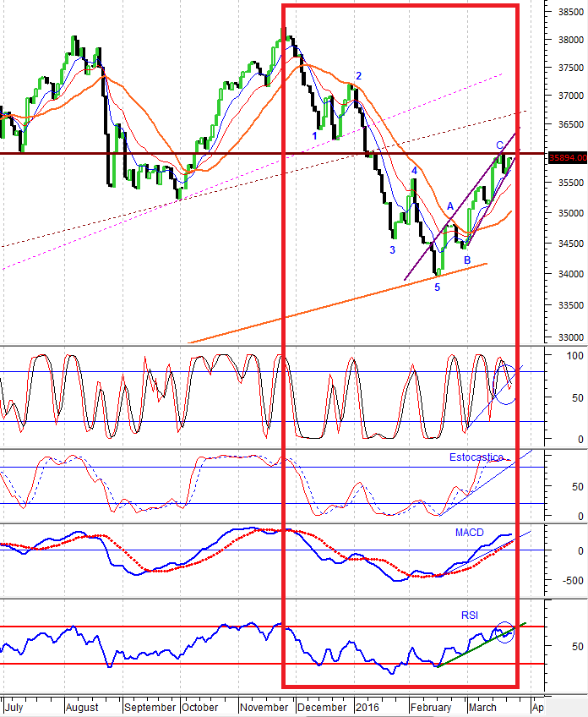Select the blue circle on fast stochastic panel
This screenshot has width=588, height=717.
click(506, 384)
